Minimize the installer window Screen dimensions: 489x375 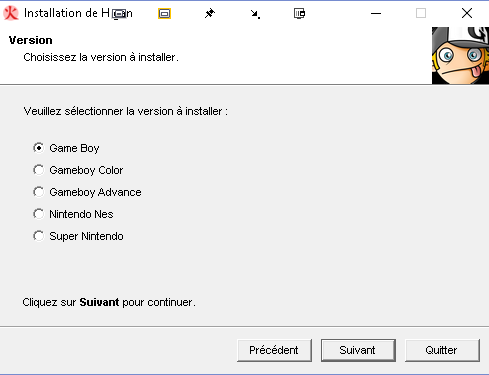click(376, 14)
